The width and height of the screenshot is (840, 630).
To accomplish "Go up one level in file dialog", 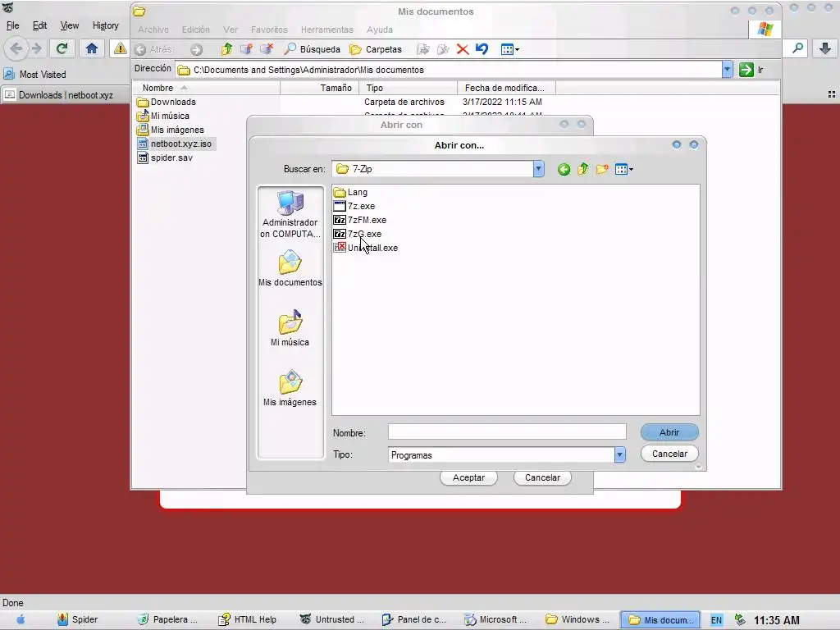I will pyautogui.click(x=583, y=169).
